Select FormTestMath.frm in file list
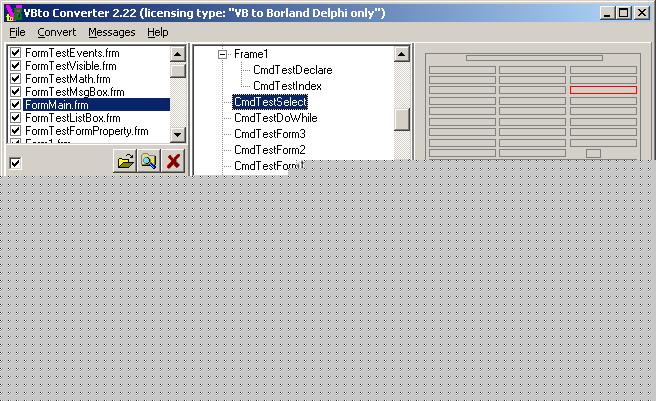The width and height of the screenshot is (656, 401). tap(68, 79)
